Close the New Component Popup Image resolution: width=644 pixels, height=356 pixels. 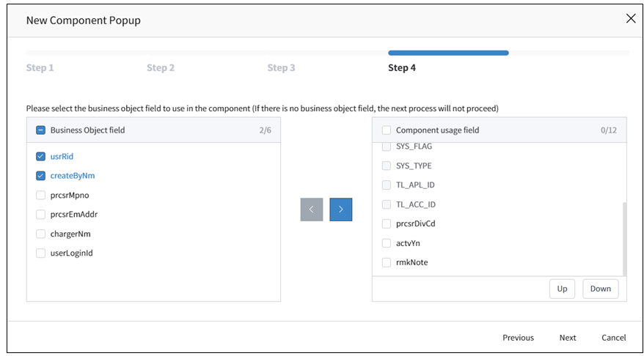click(x=631, y=18)
